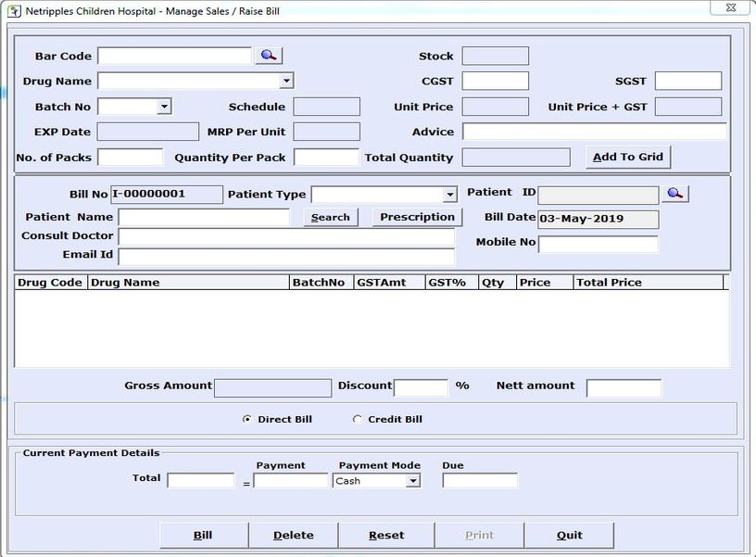
Task: Click the Add To Grid button
Action: click(x=628, y=157)
